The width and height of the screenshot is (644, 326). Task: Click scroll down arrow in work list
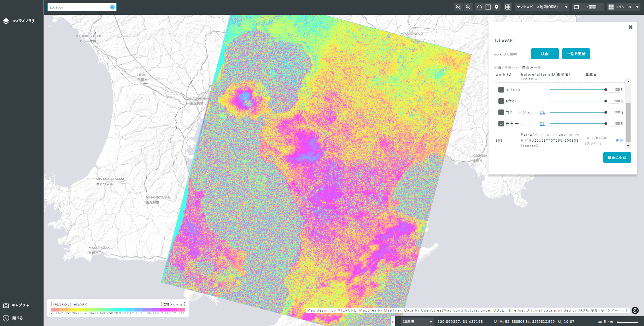pyautogui.click(x=628, y=146)
